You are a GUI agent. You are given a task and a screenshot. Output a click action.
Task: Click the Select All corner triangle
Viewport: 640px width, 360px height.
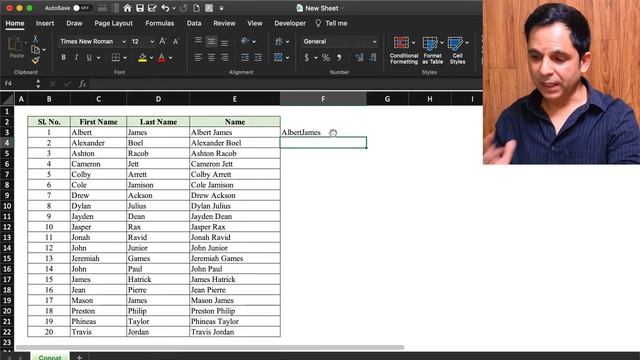pyautogui.click(x=7, y=99)
